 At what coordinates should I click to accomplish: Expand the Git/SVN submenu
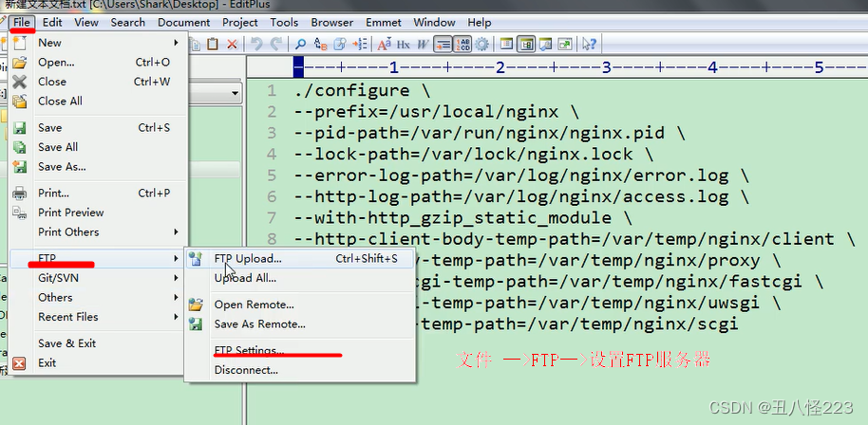[x=98, y=278]
